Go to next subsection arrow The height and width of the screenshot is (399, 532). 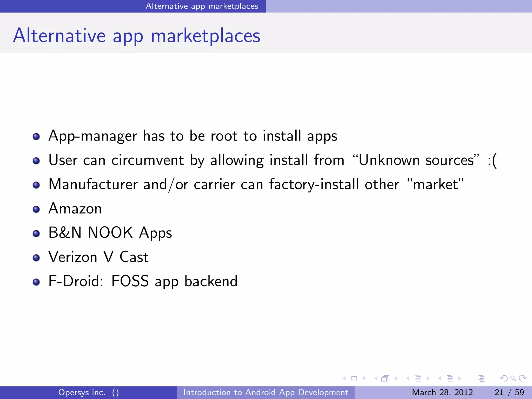click(428, 378)
